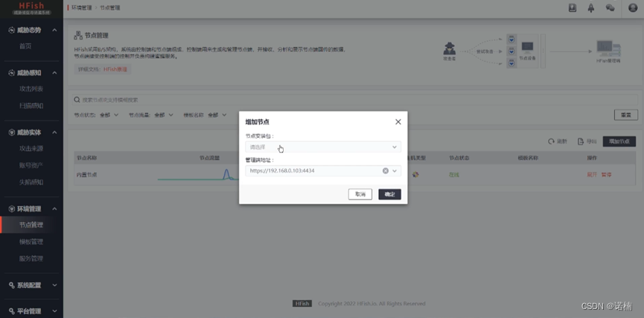
Task: Click the rocket icon in top bar
Action: pos(591,7)
